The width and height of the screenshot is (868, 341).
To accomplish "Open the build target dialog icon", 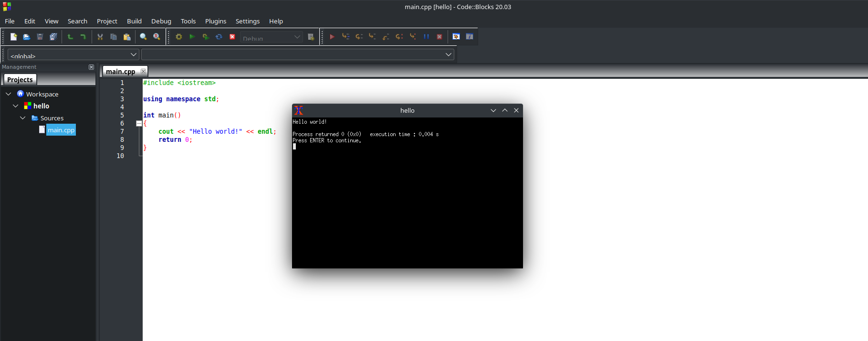I will 311,37.
